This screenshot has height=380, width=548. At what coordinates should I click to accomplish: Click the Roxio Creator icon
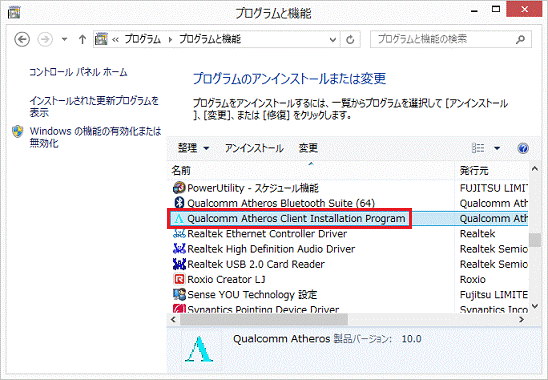[179, 279]
